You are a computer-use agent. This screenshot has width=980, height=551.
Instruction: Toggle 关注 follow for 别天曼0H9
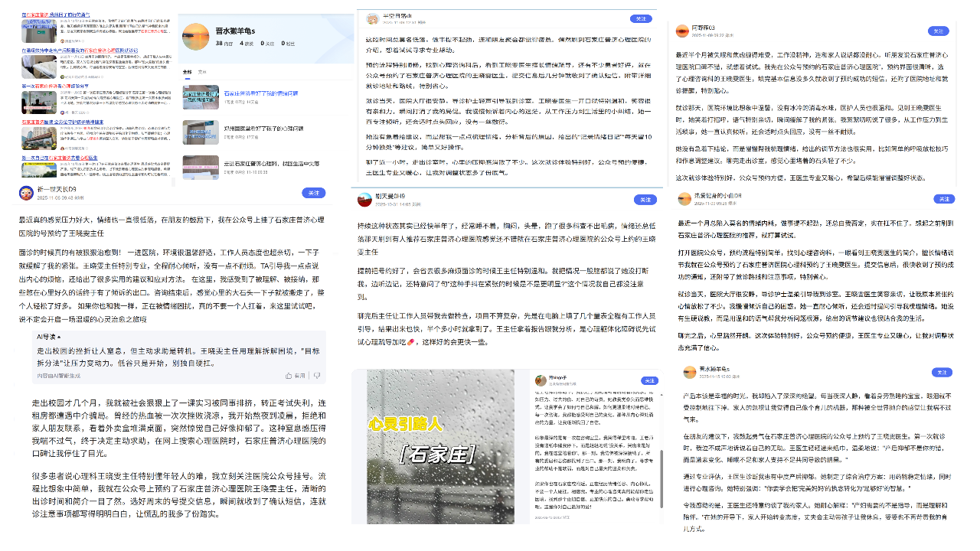click(x=645, y=200)
